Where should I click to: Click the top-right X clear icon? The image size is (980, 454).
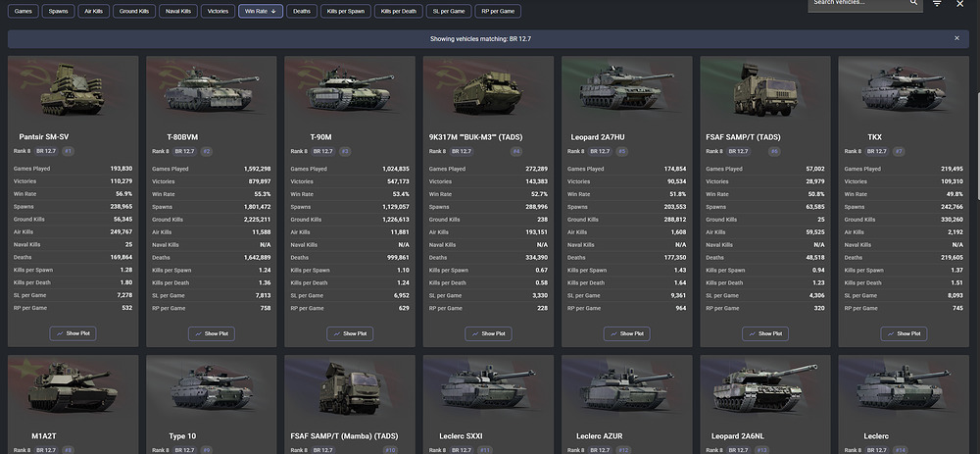point(960,4)
